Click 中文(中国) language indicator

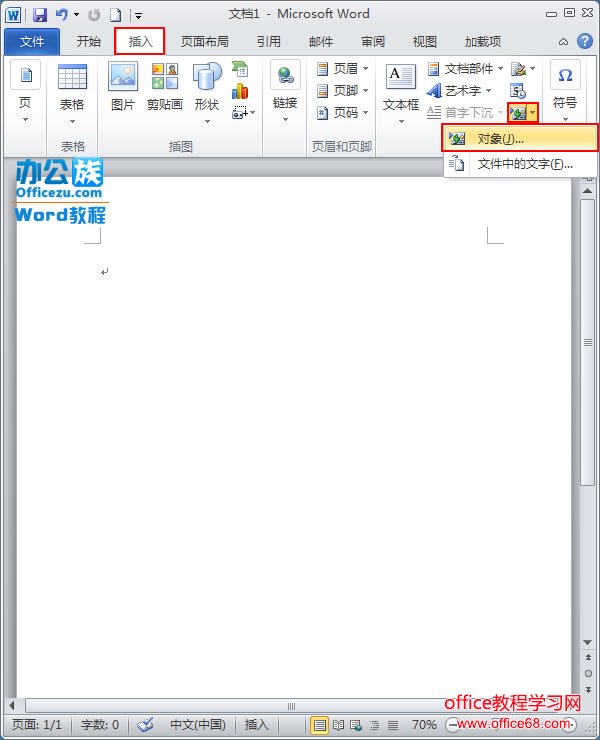click(197, 724)
